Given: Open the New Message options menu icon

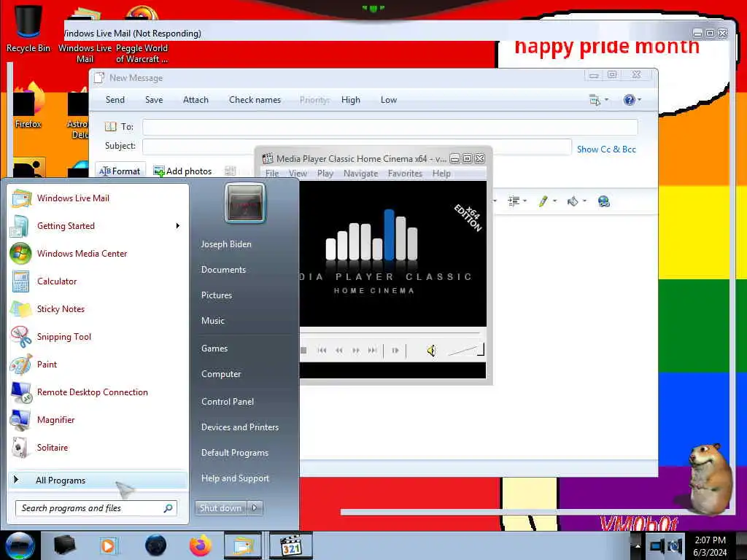Looking at the screenshot, I should coord(599,100).
